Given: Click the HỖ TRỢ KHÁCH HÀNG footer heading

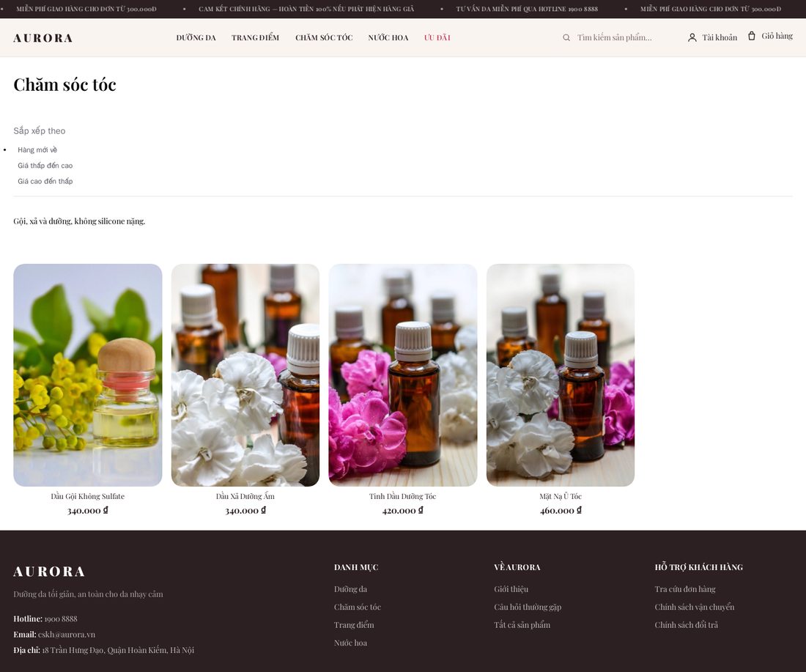Looking at the screenshot, I should point(699,567).
